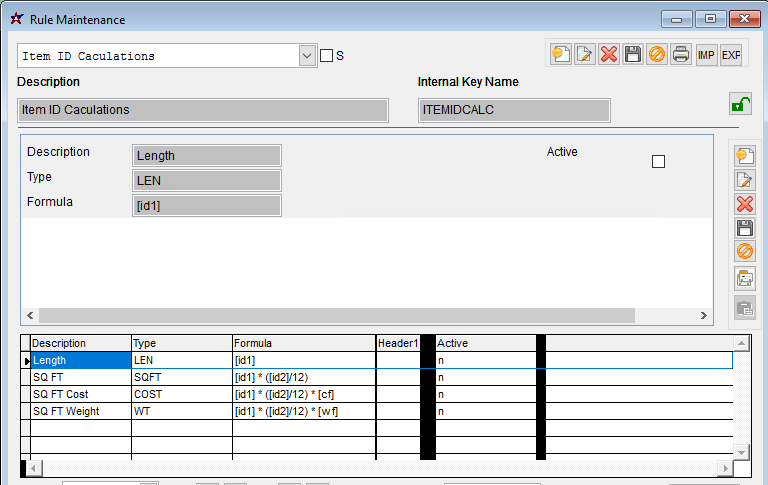Add new detail line in side toolbar
The image size is (768, 485).
click(x=744, y=156)
